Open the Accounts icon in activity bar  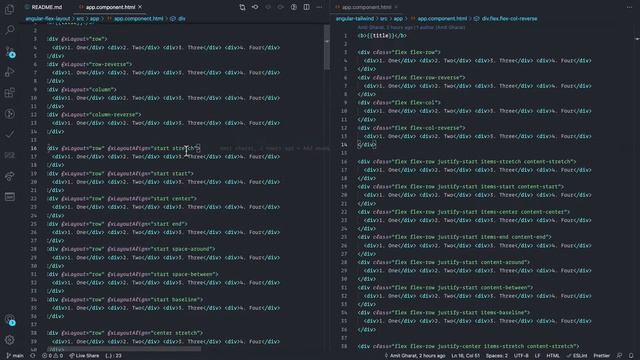pyautogui.click(x=10, y=319)
